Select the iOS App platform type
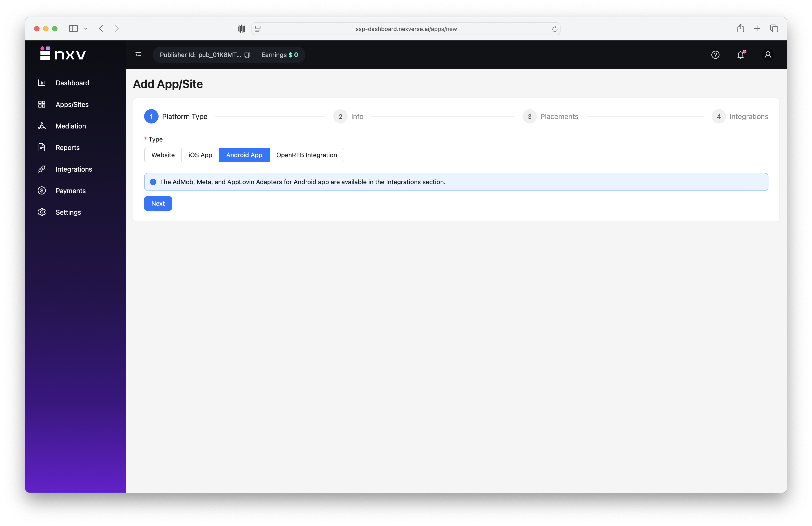This screenshot has width=812, height=526. (200, 155)
